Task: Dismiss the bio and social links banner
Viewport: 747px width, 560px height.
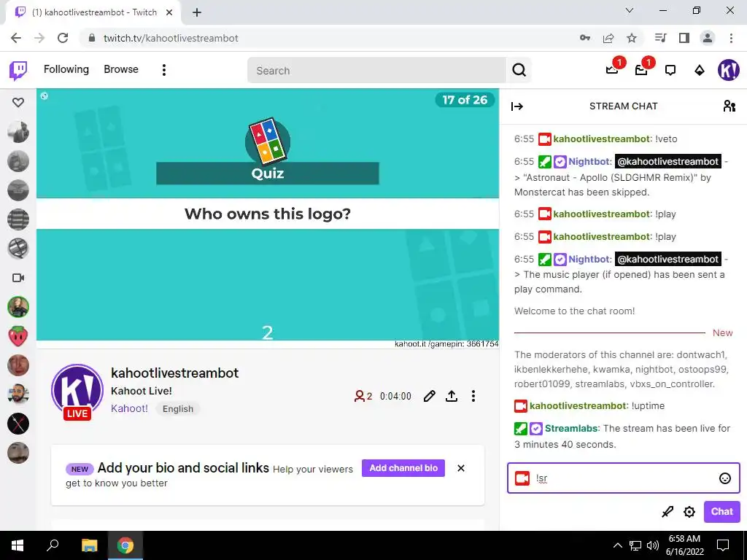Action: 461,468
